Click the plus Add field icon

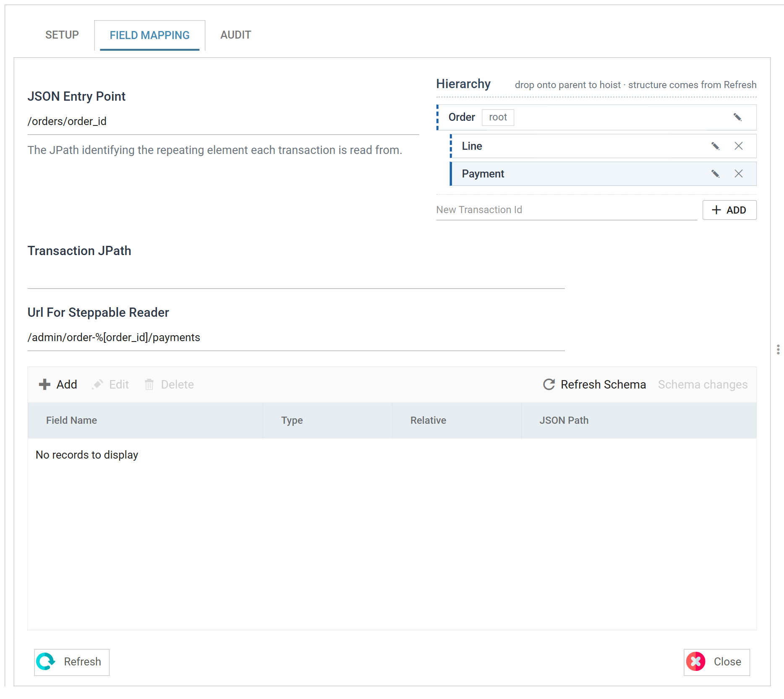pos(44,384)
